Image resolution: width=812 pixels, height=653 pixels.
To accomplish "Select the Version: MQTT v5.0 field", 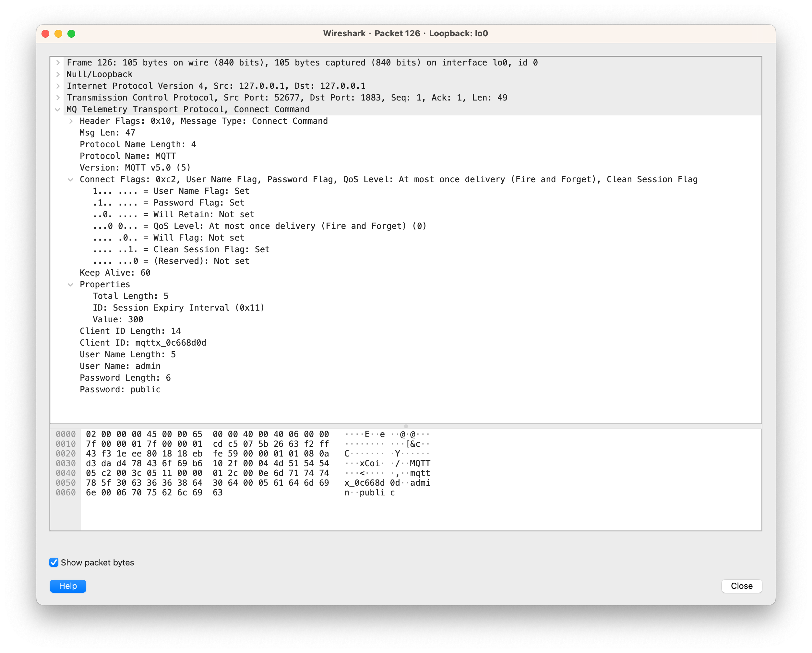I will (x=134, y=168).
